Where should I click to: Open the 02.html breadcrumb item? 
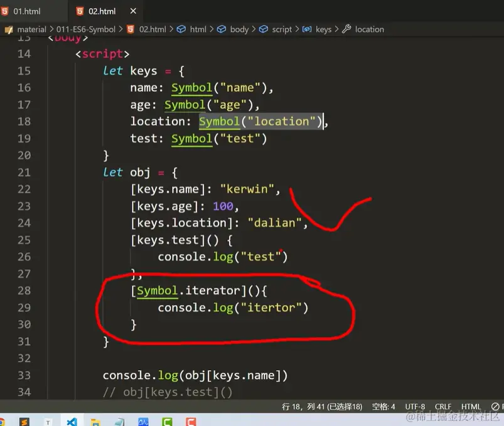[x=153, y=29]
